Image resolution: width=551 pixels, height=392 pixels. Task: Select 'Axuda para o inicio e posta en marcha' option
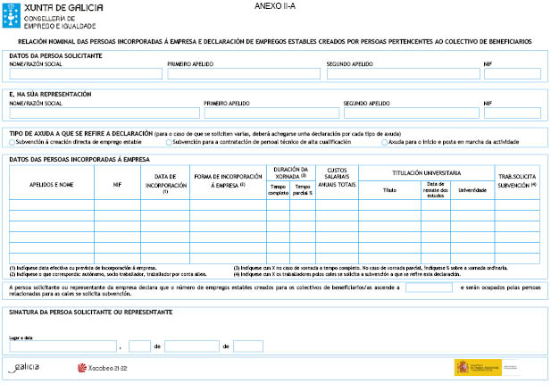click(384, 142)
